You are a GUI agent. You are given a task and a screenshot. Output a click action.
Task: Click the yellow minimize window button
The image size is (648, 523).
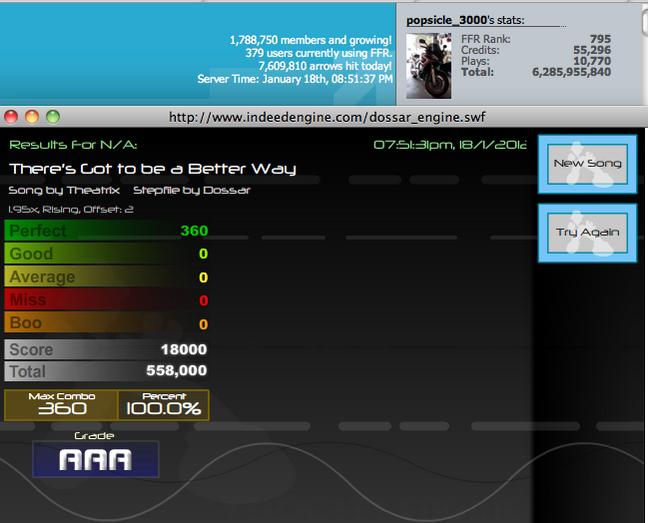32,117
